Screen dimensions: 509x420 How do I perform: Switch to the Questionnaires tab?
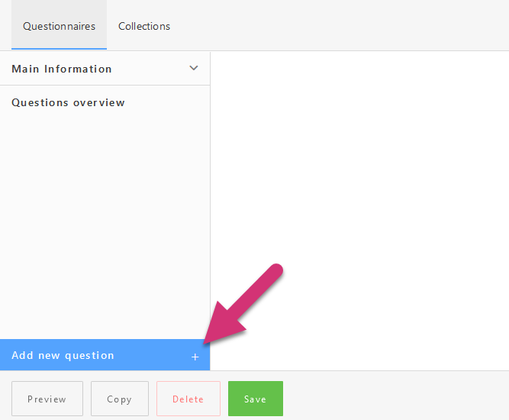pyautogui.click(x=59, y=26)
